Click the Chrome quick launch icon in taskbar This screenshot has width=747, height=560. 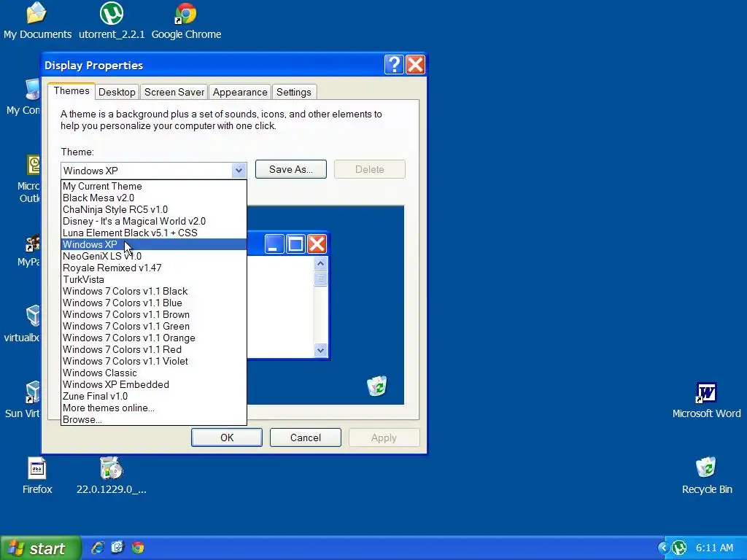(x=138, y=548)
